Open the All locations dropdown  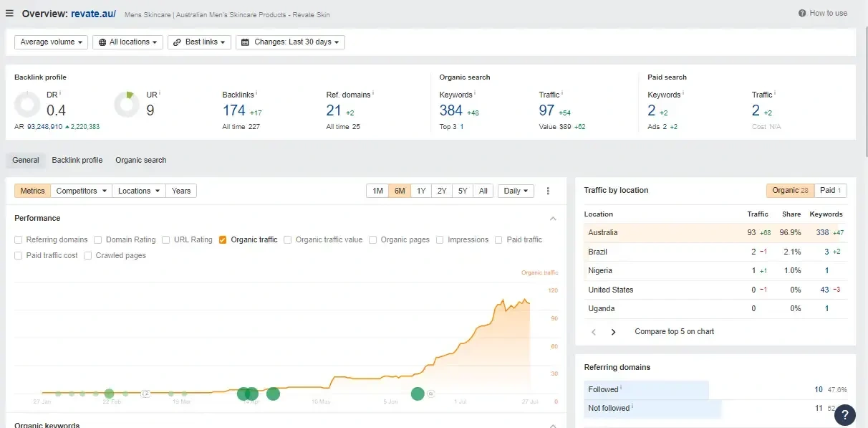point(128,42)
